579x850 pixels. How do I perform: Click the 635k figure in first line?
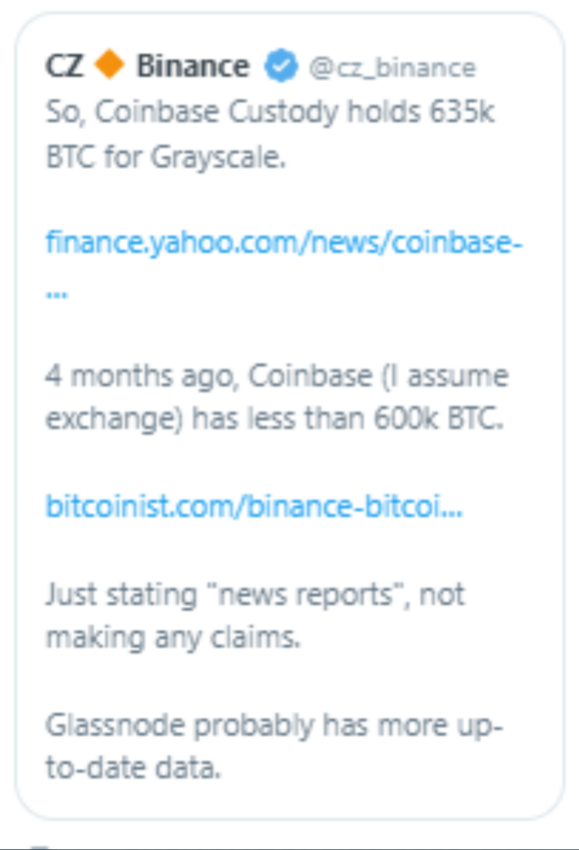462,112
